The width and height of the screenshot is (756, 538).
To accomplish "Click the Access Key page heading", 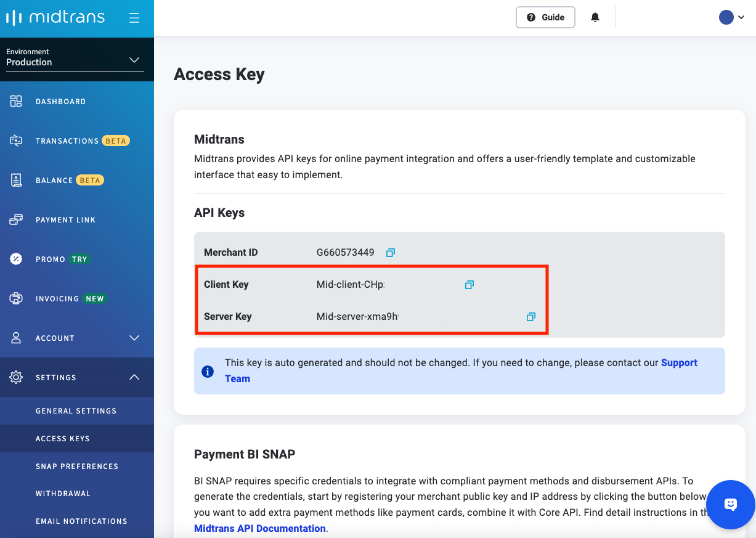I will pos(219,75).
